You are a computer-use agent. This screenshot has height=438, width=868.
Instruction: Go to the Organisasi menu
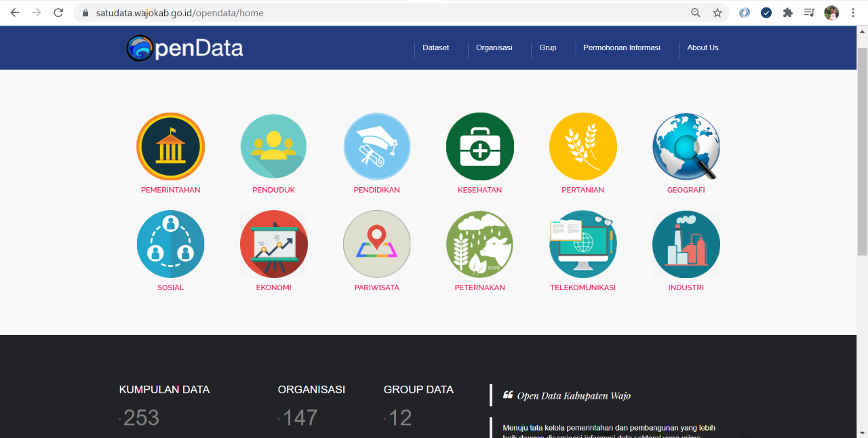(494, 48)
